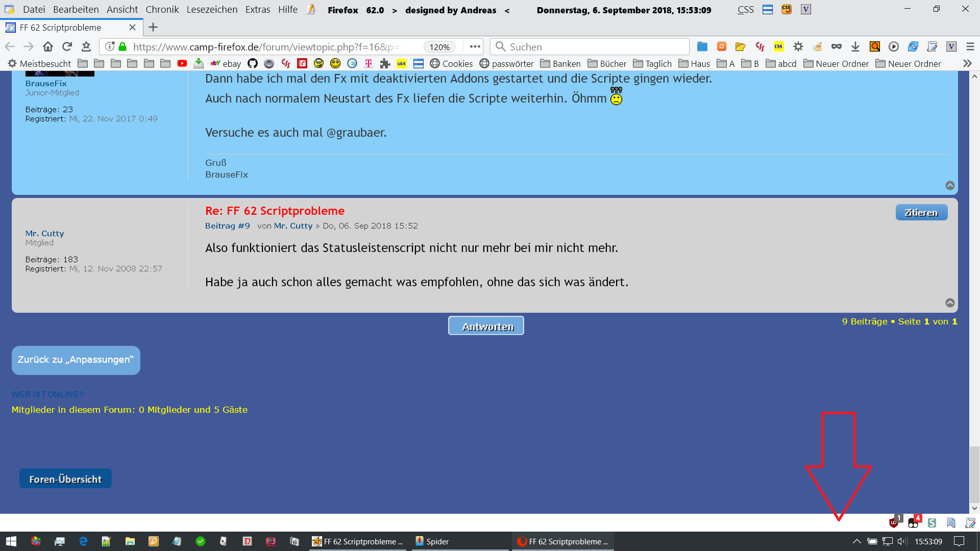Image resolution: width=980 pixels, height=551 pixels.
Task: Open the Banken bookmark folder
Action: click(560, 64)
